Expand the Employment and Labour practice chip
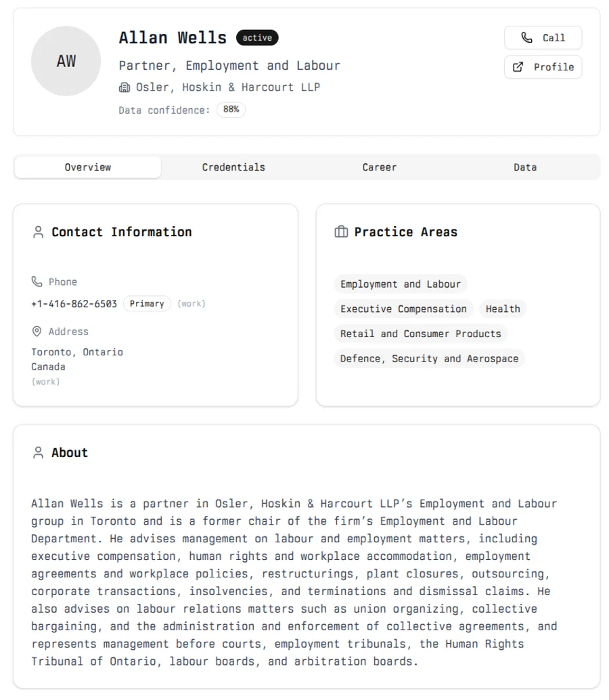Image resolution: width=609 pixels, height=700 pixels. (x=400, y=284)
